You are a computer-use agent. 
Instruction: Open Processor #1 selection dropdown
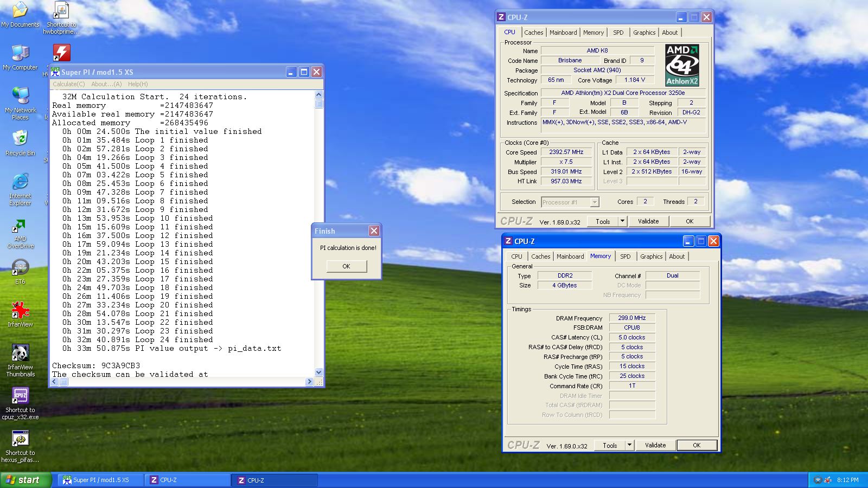[x=570, y=202]
